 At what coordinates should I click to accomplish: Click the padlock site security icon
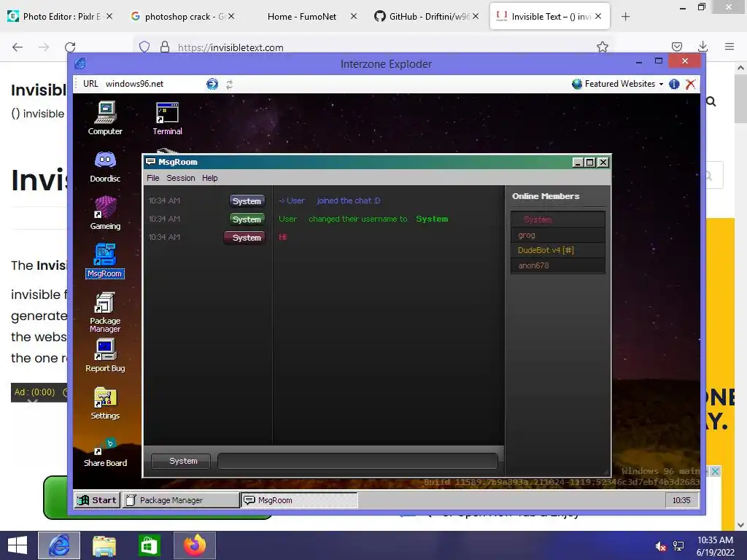165,47
